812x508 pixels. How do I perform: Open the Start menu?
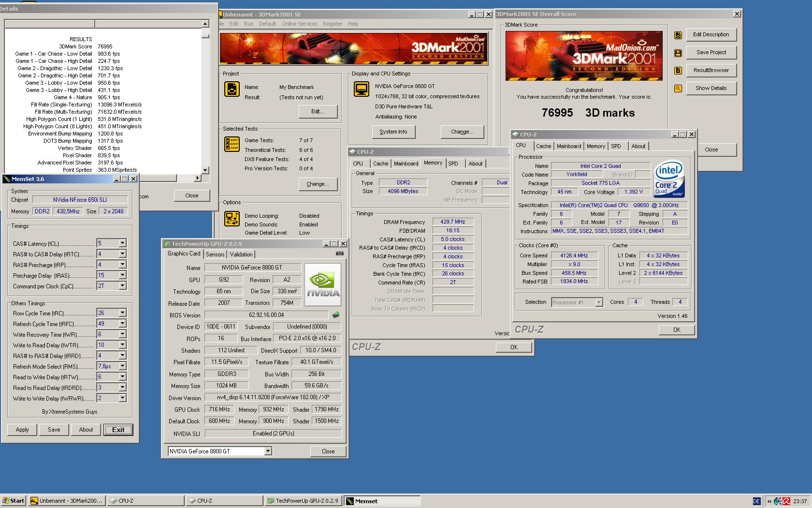(13, 501)
